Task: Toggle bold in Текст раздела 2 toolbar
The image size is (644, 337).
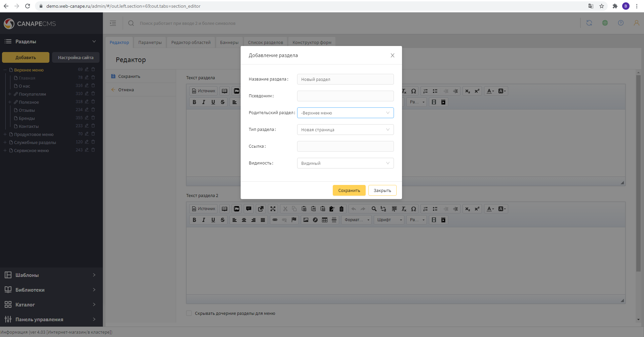Action: (194, 220)
